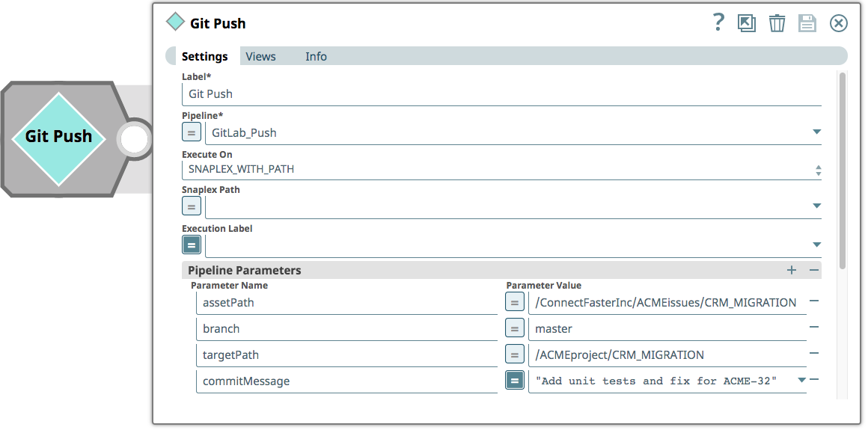Viewport: 868px width, 430px height.
Task: Remove the commitMessage parameter row
Action: (814, 379)
